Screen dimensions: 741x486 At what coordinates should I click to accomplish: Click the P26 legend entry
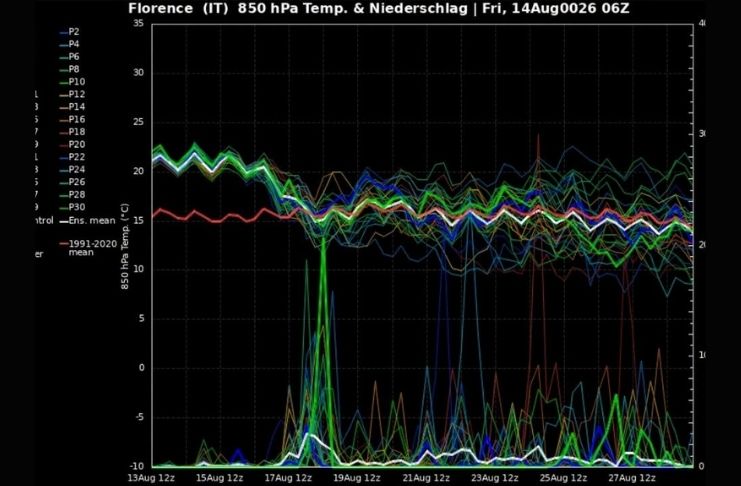[72, 182]
